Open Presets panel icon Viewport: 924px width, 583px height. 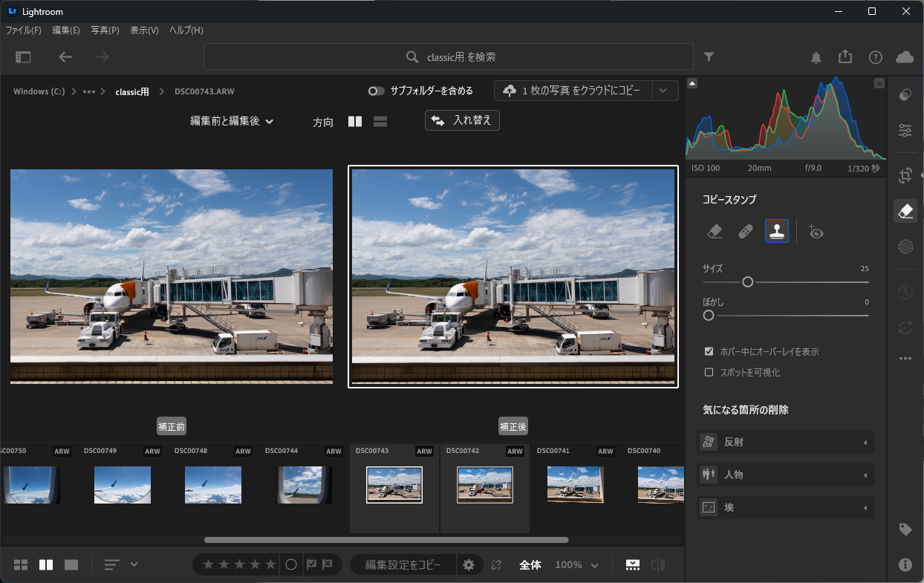coord(905,94)
